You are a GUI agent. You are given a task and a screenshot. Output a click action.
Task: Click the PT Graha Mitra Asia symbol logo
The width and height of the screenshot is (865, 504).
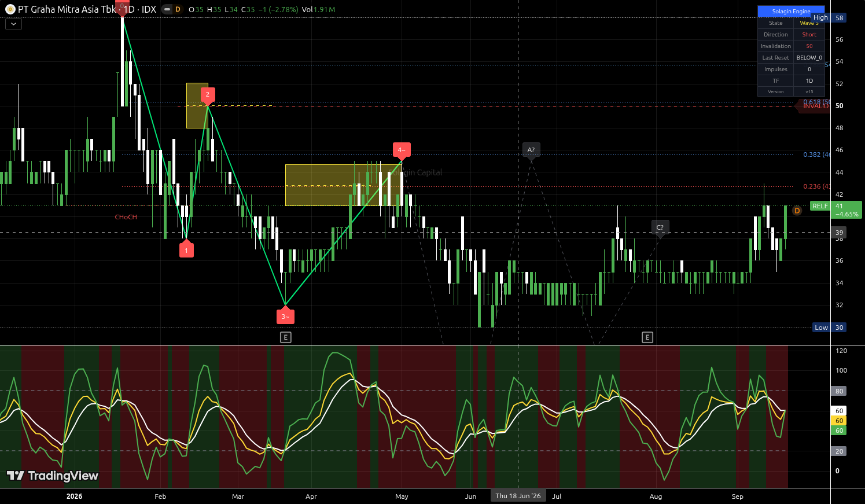pos(10,9)
